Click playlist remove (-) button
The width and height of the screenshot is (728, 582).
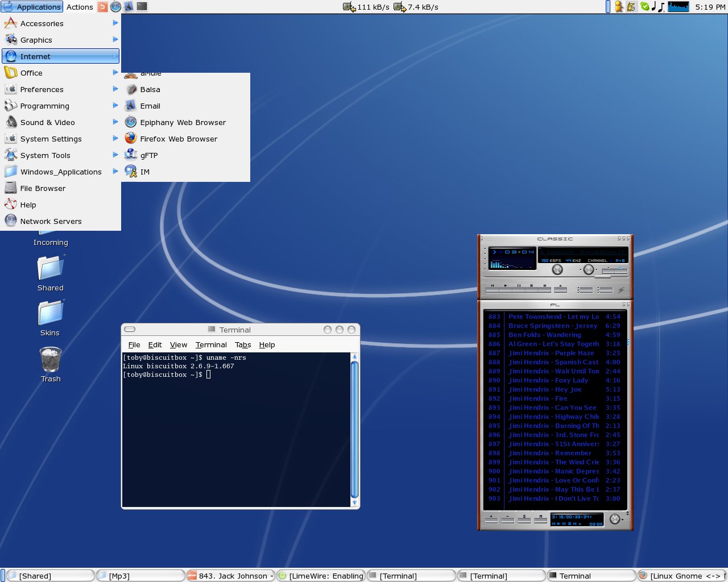pos(508,520)
